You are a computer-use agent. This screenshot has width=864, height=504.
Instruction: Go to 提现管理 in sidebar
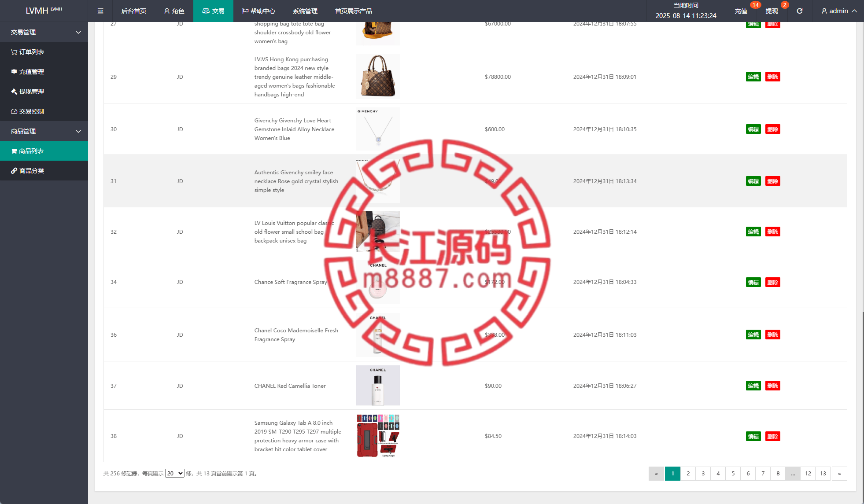click(44, 92)
